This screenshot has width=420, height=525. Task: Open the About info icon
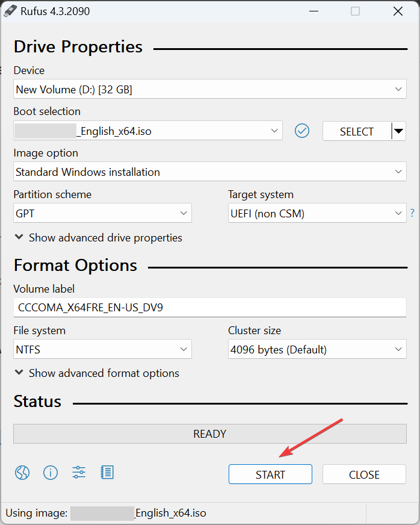pyautogui.click(x=51, y=473)
